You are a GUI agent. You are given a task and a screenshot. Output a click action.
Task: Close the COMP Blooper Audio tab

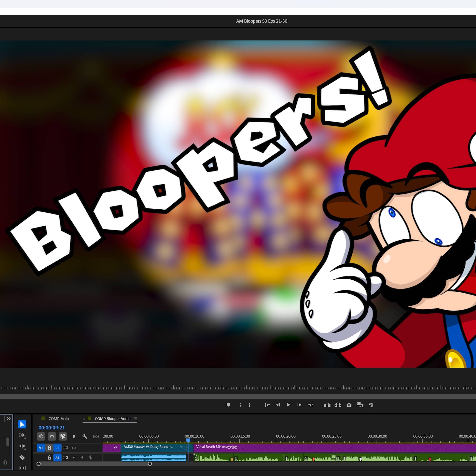(x=83, y=419)
